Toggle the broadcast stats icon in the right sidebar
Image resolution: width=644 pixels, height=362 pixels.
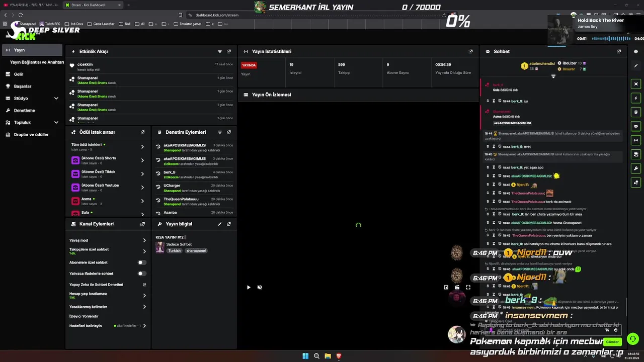point(636,140)
